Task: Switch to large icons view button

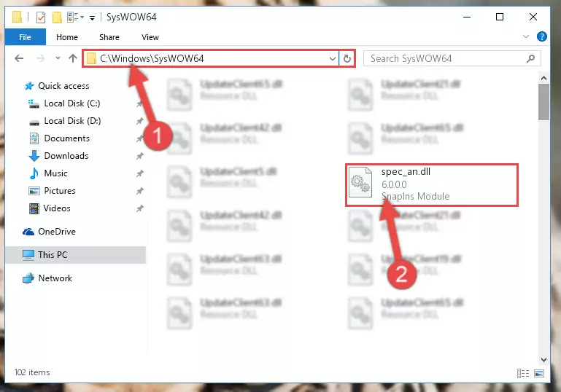Action: coord(539,373)
